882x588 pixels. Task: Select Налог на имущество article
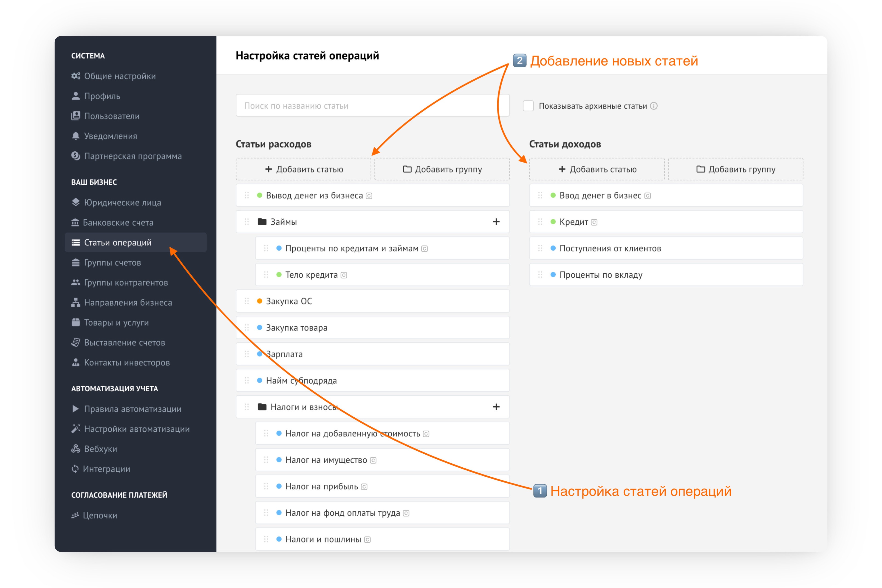pos(382,460)
